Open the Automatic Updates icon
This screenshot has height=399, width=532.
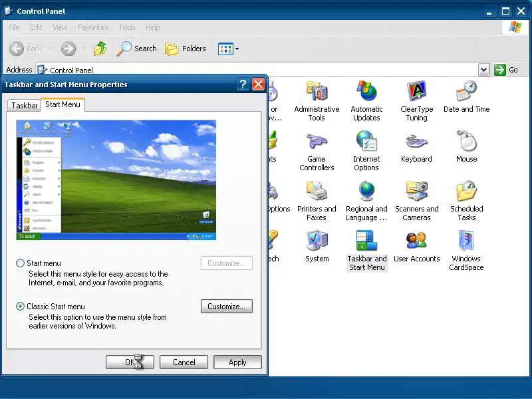point(366,101)
